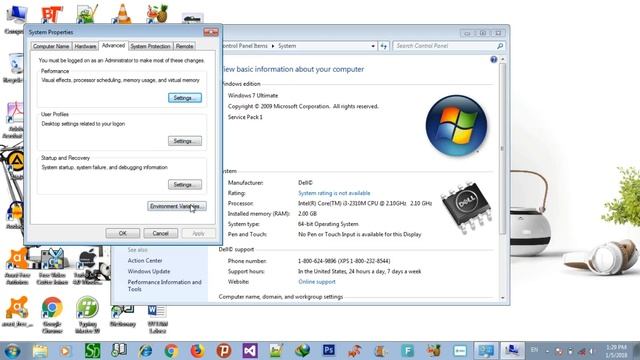
Task: Select the Advanced tab
Action: (113, 45)
